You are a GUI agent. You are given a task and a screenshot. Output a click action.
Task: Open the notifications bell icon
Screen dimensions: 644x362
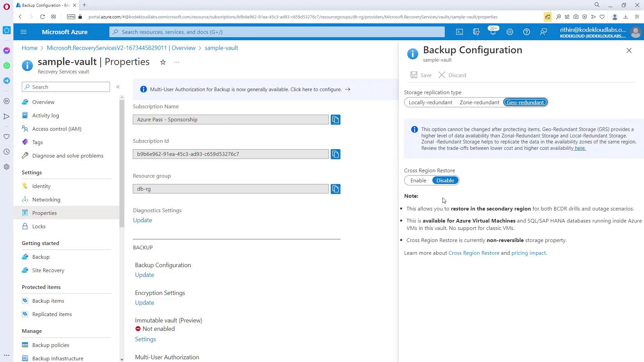point(493,32)
